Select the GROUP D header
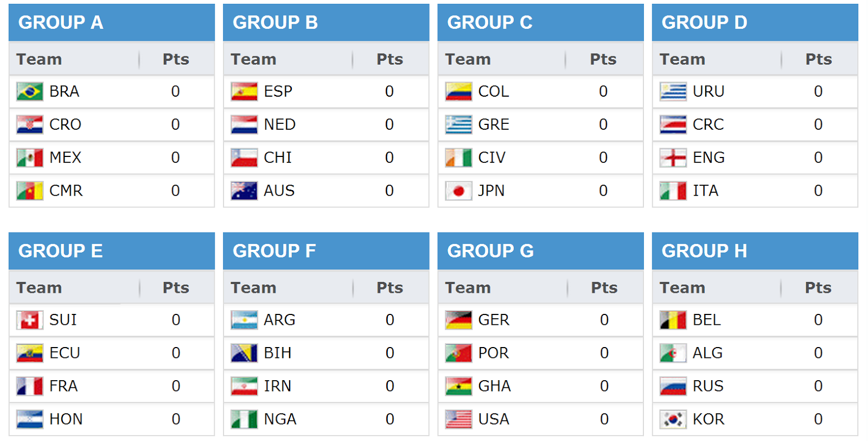This screenshot has width=868, height=441. point(755,22)
